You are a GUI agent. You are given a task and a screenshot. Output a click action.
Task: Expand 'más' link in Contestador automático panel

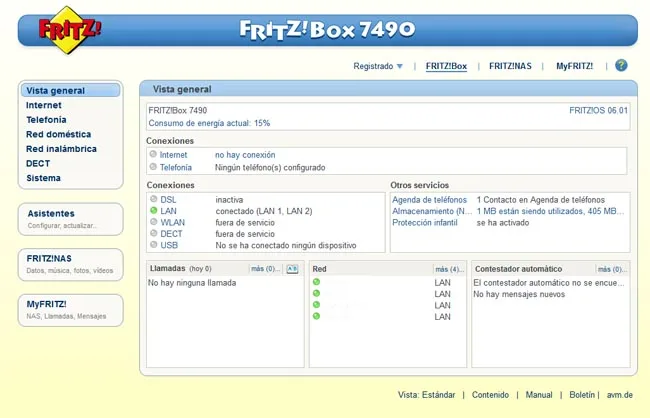pos(611,269)
